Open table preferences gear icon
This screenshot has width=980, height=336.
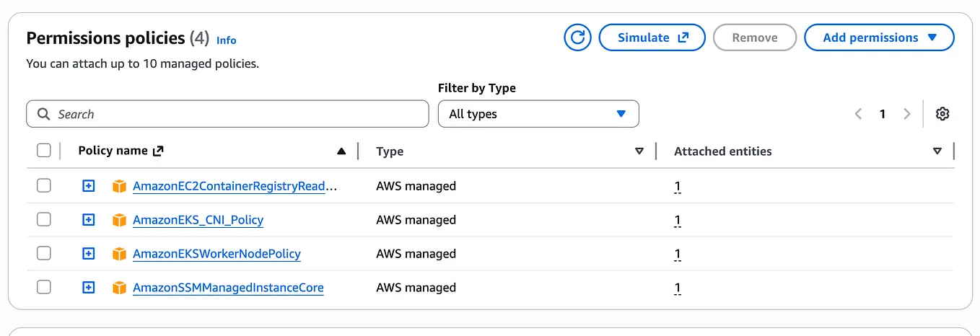942,114
